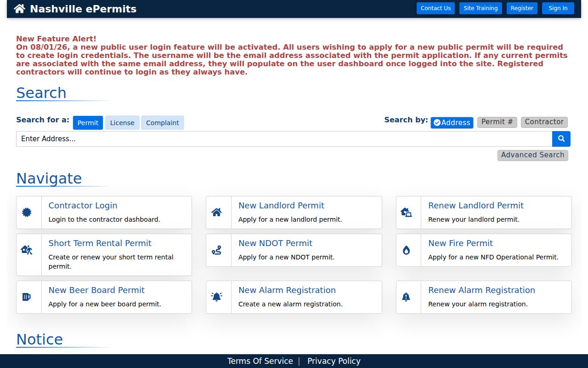Screen dimensions: 588x368
Task: Switch search type to License
Action: [x=122, y=123]
